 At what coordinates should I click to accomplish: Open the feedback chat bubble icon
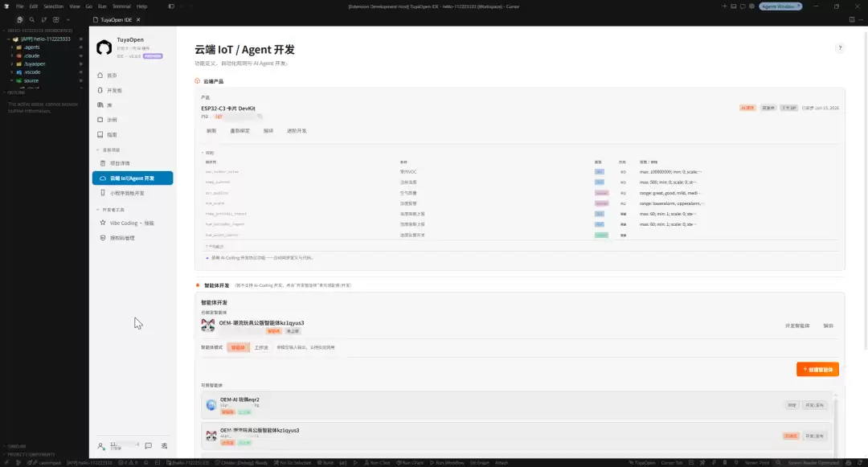pyautogui.click(x=149, y=445)
